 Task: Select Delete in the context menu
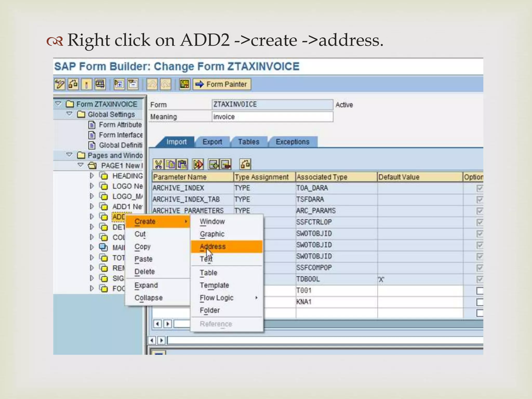click(x=145, y=271)
